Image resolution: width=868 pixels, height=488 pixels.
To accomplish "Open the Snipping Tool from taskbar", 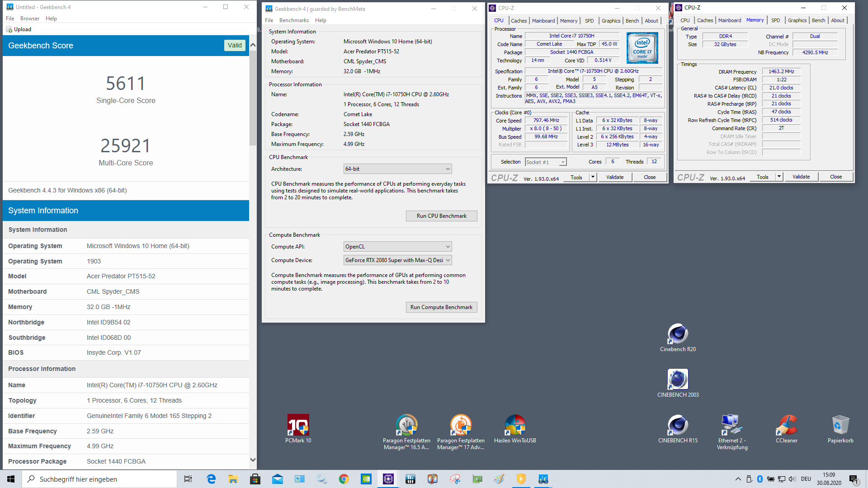I will 455,479.
